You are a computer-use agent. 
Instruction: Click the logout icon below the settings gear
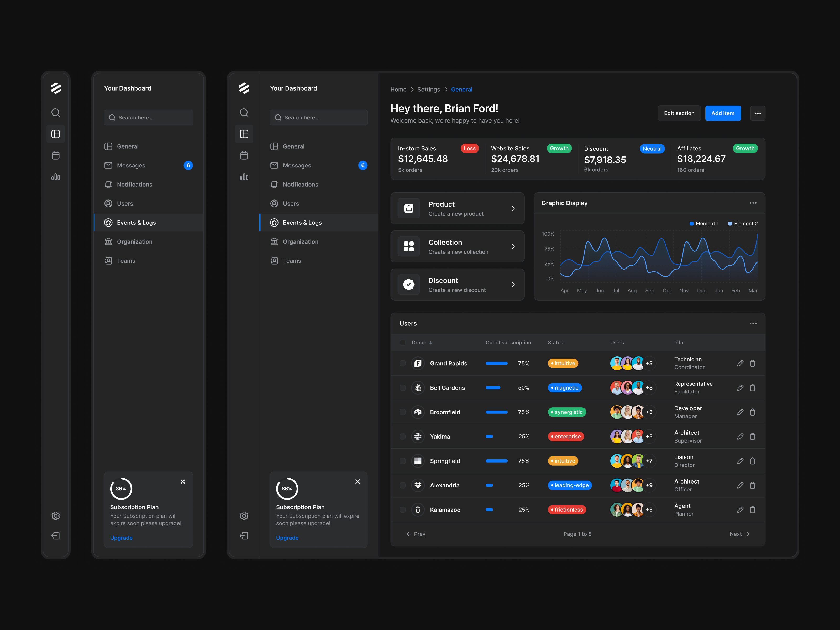(x=56, y=535)
